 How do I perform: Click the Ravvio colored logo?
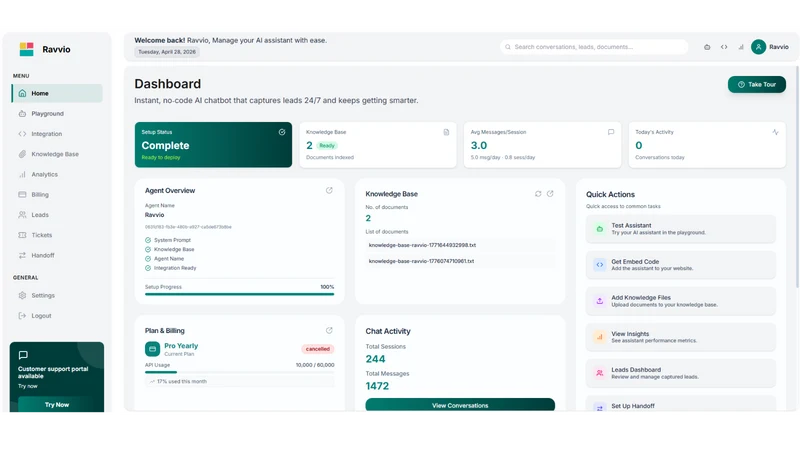(x=27, y=49)
